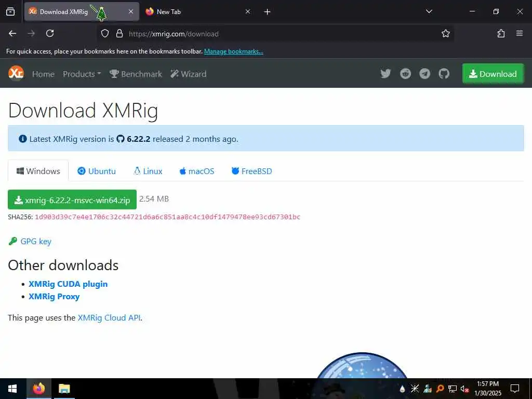Open Firefox extensions puzzle icon
Image resolution: width=532 pixels, height=399 pixels.
click(x=501, y=33)
